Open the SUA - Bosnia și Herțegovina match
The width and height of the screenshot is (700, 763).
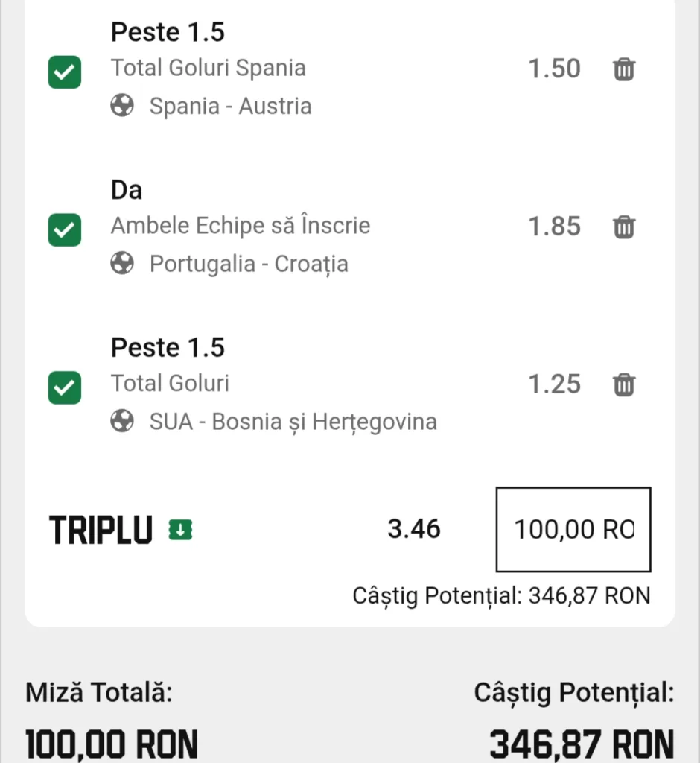[x=293, y=422]
